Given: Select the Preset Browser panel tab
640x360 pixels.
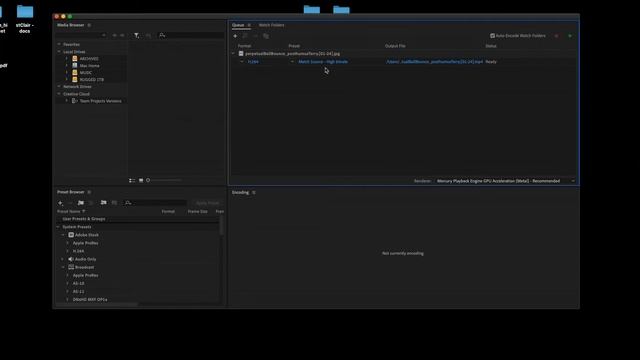Looking at the screenshot, I should coord(71,192).
